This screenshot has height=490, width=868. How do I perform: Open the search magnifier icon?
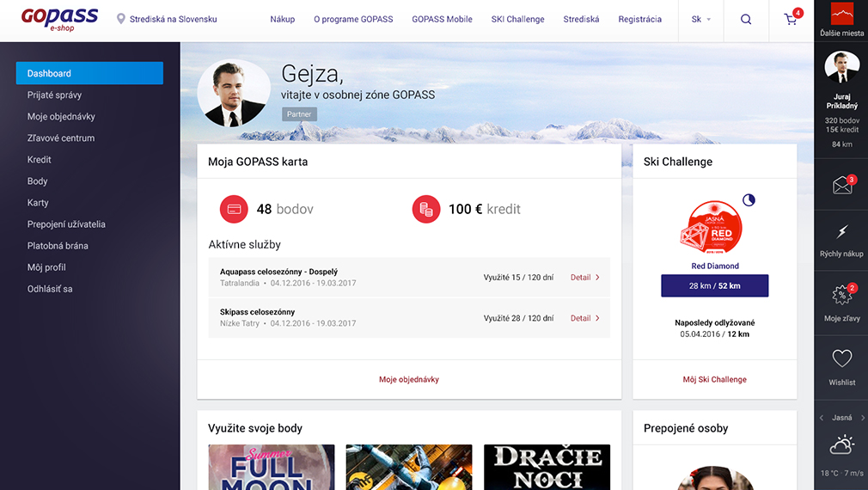[746, 20]
